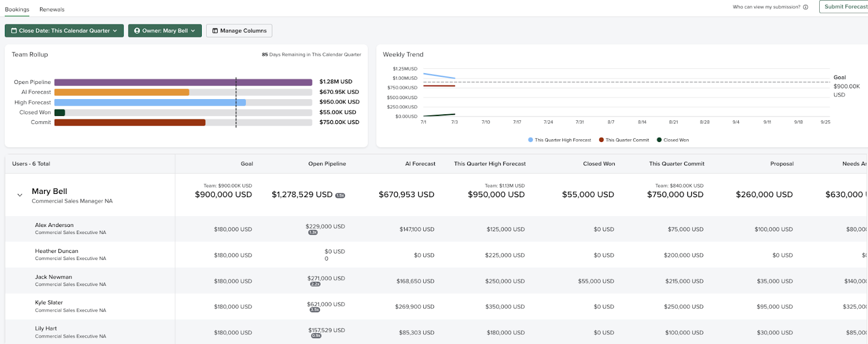Image resolution: width=868 pixels, height=344 pixels.
Task: Click the person icon in Owner filter
Action: tap(137, 31)
